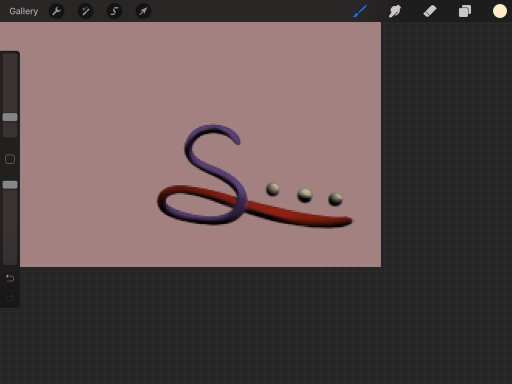This screenshot has width=512, height=384.
Task: Redo the last undone action
Action: click(x=10, y=298)
